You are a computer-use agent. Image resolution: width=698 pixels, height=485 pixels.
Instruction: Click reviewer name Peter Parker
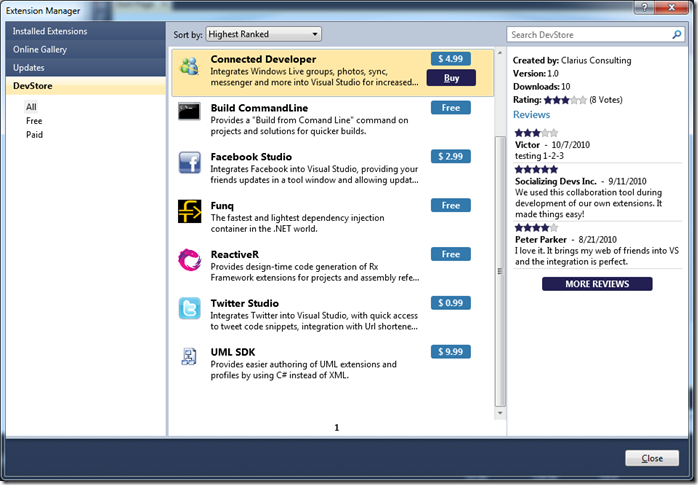[541, 240]
